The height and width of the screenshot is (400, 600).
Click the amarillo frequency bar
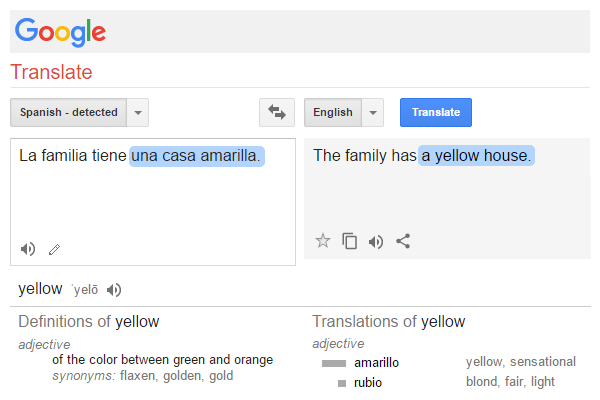coord(333,363)
